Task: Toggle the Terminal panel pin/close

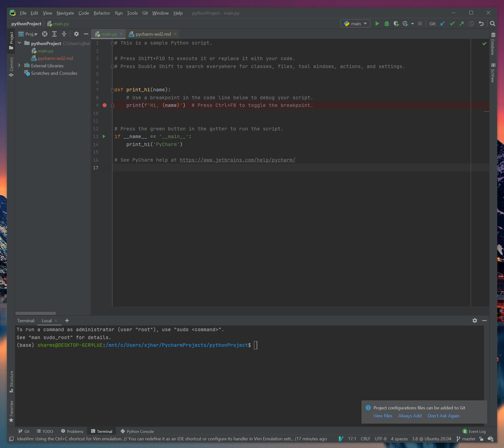Action: click(484, 321)
